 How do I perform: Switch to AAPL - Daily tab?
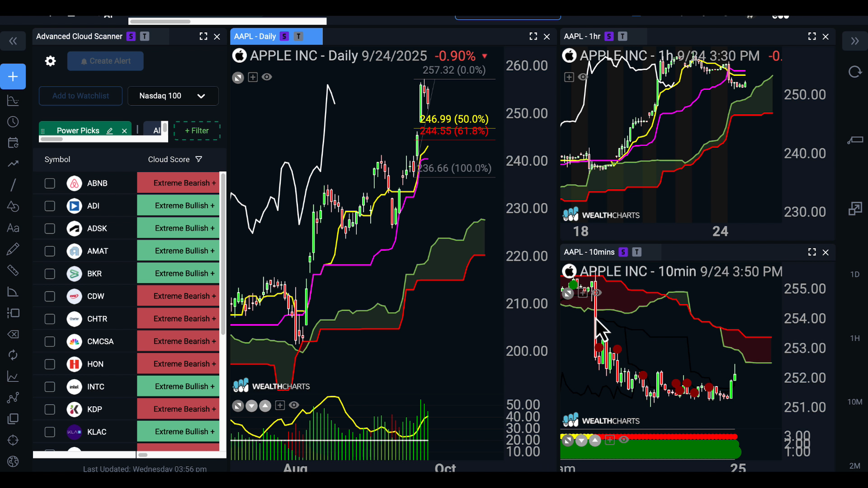[x=255, y=37]
